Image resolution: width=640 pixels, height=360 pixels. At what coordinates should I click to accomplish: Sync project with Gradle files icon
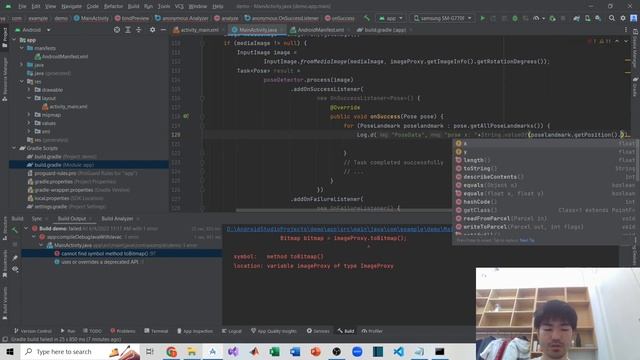coord(576,18)
